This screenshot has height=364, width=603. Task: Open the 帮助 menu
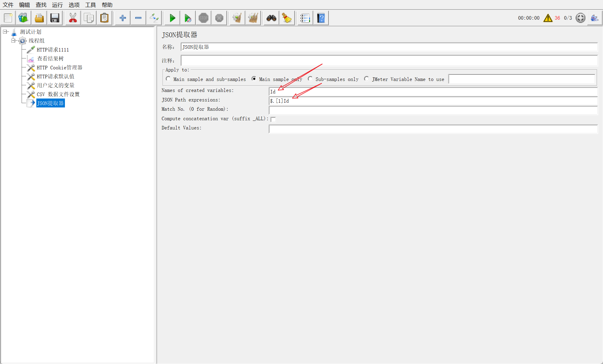click(x=107, y=5)
